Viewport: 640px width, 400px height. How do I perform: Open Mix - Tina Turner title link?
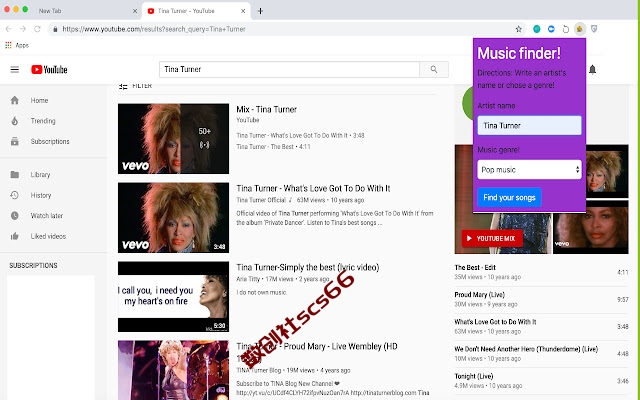266,109
